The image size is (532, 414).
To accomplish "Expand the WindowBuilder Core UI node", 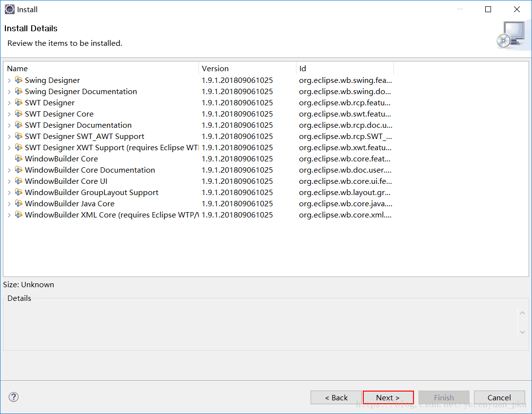I will pyautogui.click(x=9, y=181).
